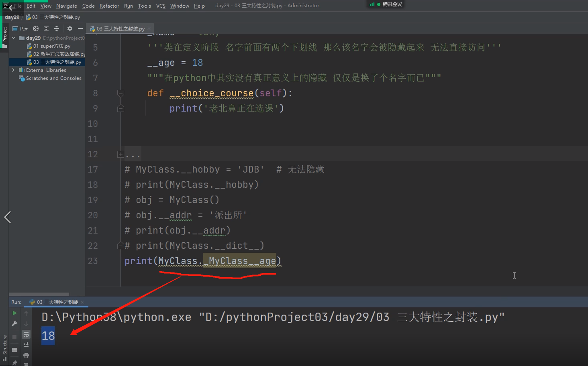588x366 pixels.
Task: Open the View menu
Action: click(46, 6)
